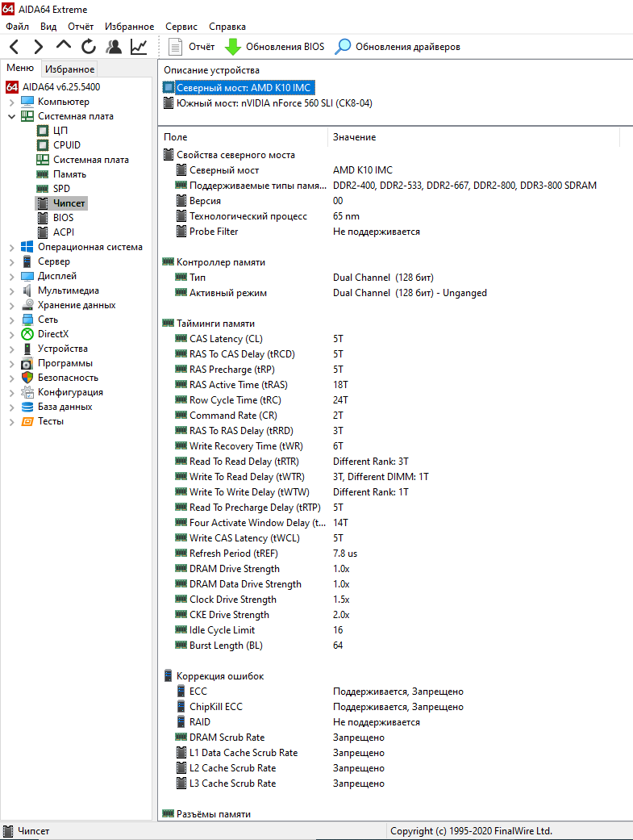
Task: Click the AIDA64 Extreme title bar icon
Action: click(8, 9)
